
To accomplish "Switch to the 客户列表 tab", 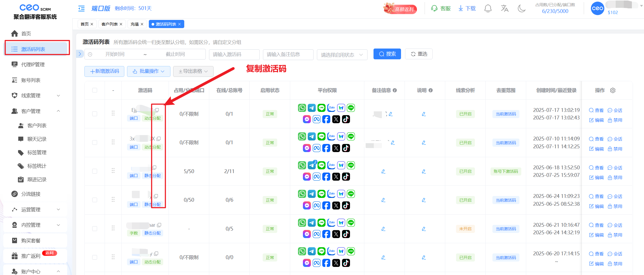I will tap(112, 24).
